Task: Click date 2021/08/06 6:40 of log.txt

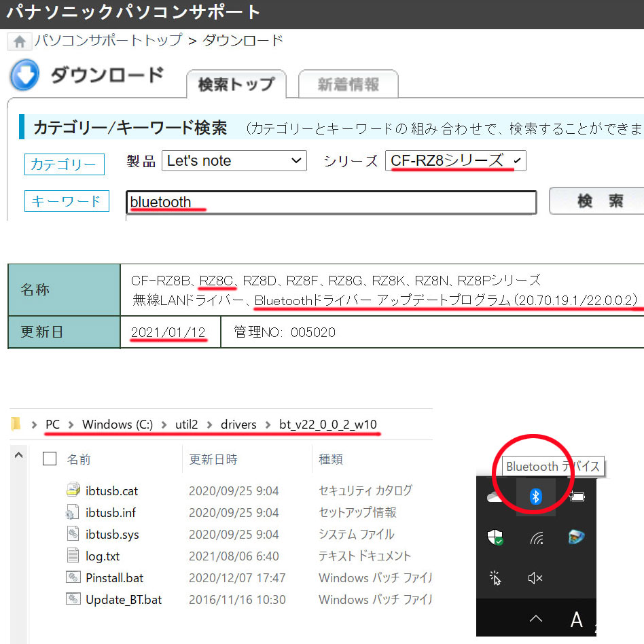Action: (x=234, y=556)
